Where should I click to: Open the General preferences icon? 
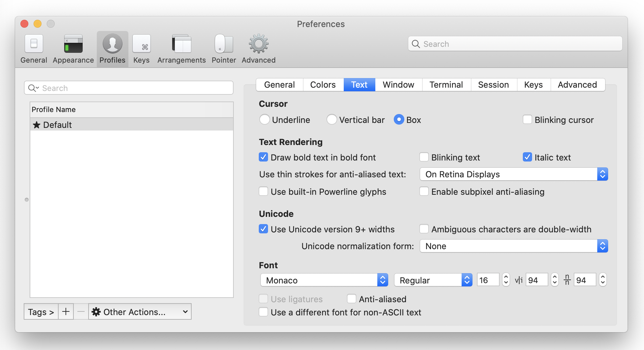pyautogui.click(x=33, y=48)
